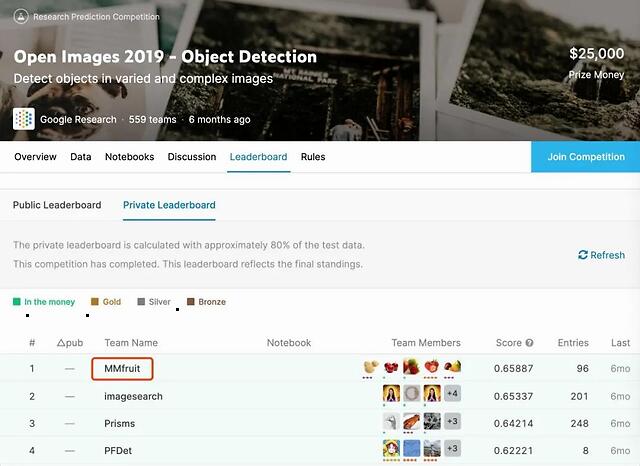Open MMfruit's cherries avatar
This screenshot has width=640, height=466.
point(391,367)
